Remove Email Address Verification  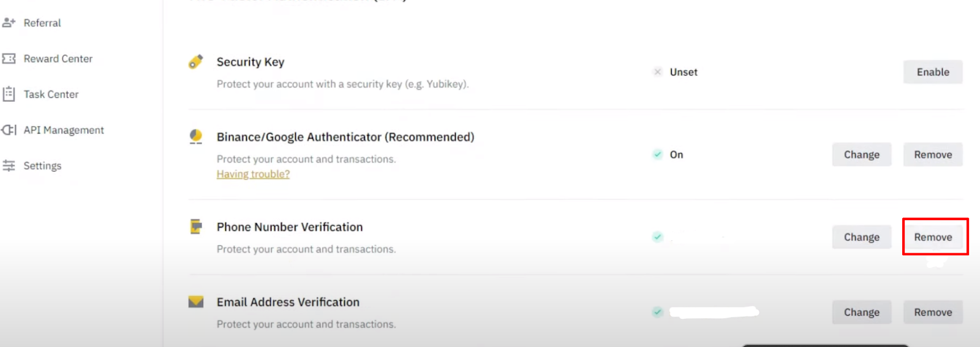click(x=933, y=312)
